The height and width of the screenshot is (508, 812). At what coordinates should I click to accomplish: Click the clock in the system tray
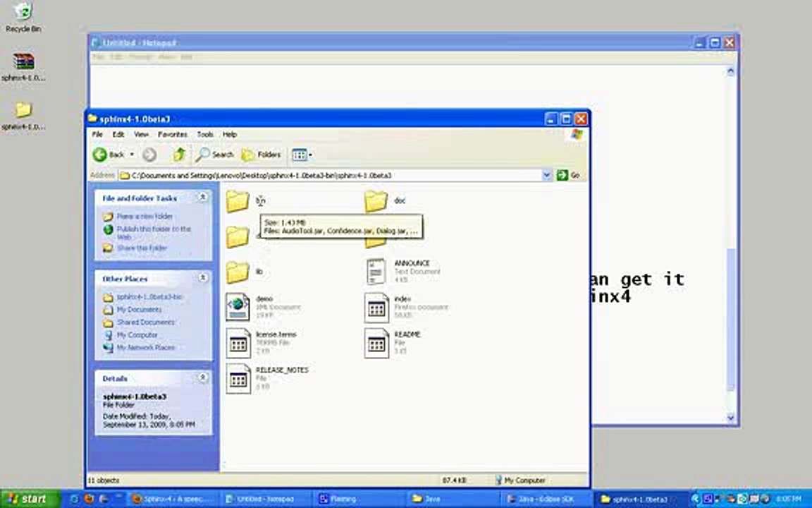point(788,499)
